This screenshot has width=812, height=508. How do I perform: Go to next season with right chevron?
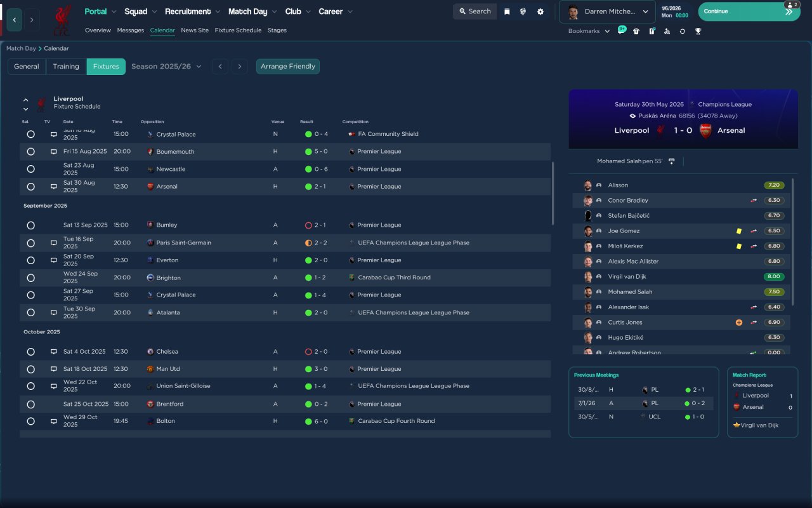pyautogui.click(x=239, y=66)
